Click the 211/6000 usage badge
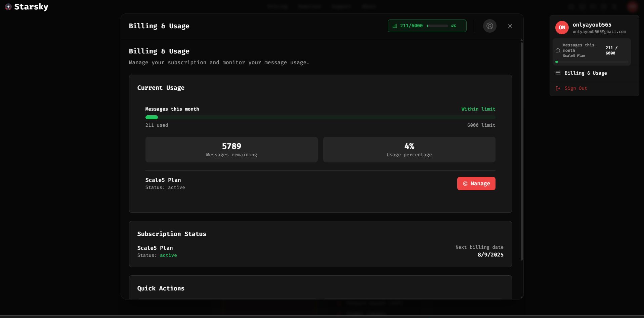Image resolution: width=644 pixels, height=318 pixels. (x=427, y=26)
